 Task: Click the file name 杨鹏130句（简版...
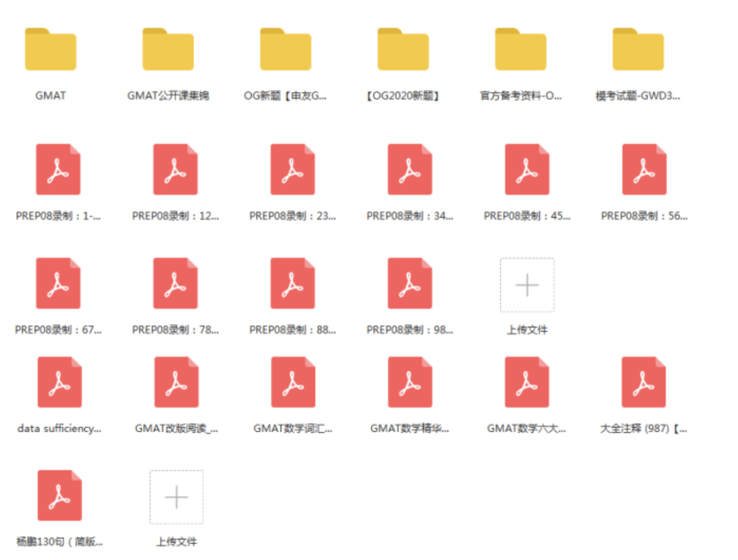coord(59,542)
